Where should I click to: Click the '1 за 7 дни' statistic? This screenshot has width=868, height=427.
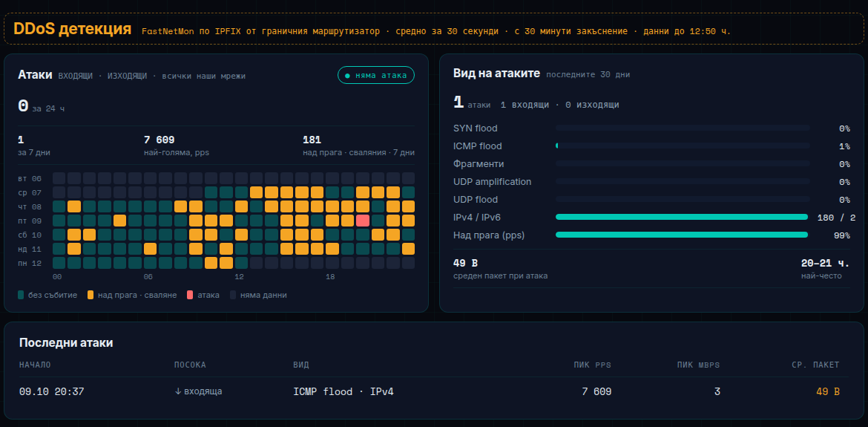point(34,146)
